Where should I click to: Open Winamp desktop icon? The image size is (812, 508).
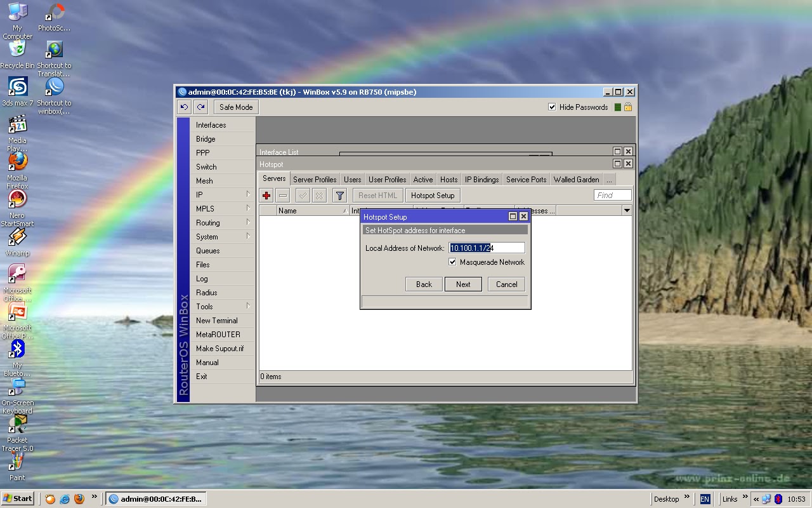point(17,242)
